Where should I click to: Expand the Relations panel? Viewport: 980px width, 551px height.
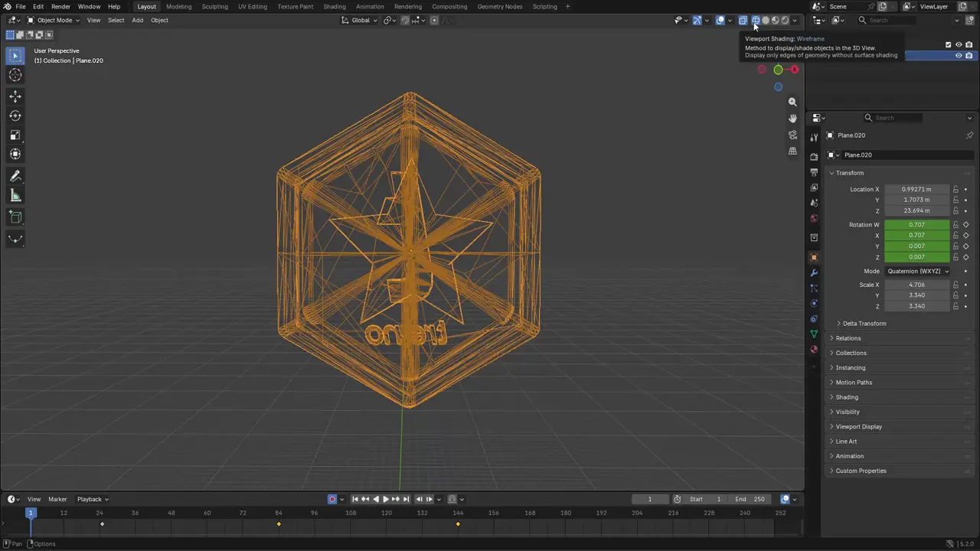point(848,338)
